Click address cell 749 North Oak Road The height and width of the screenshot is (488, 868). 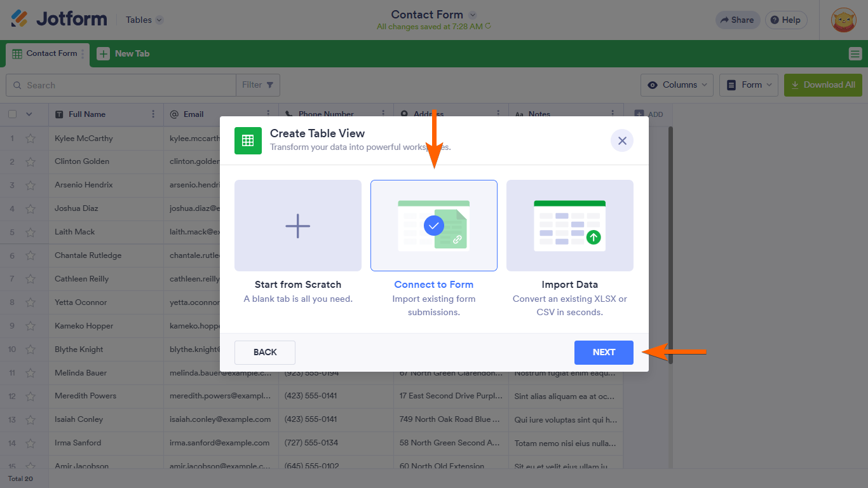pyautogui.click(x=451, y=419)
